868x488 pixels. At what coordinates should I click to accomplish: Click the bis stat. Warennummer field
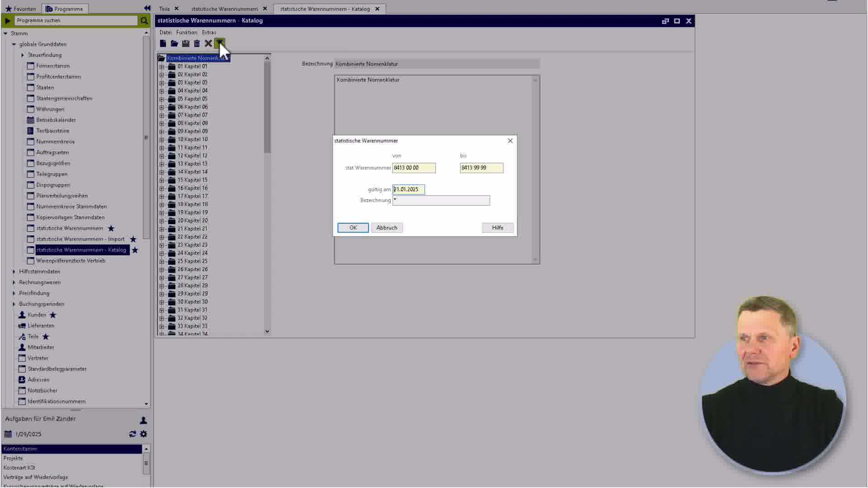[x=481, y=168]
